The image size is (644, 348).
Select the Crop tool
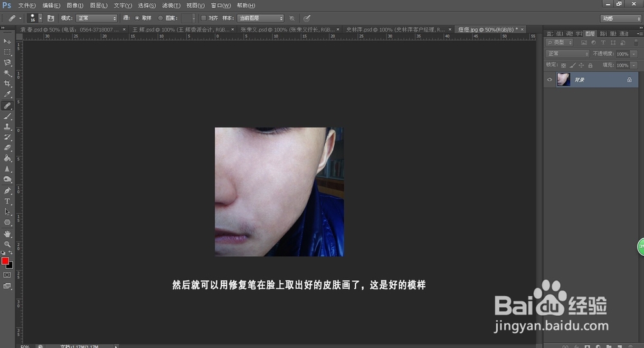(7, 84)
